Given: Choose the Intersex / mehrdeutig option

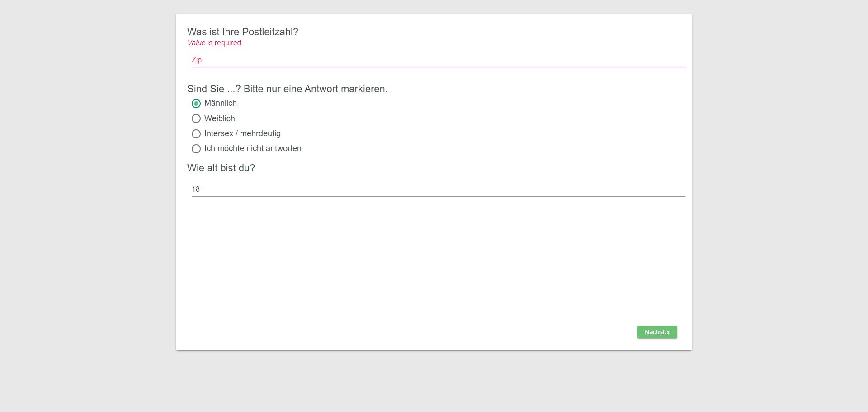Looking at the screenshot, I should coord(196,134).
